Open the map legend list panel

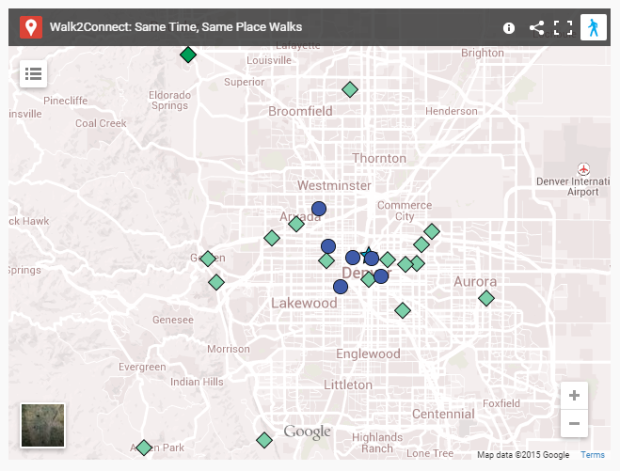[x=33, y=74]
